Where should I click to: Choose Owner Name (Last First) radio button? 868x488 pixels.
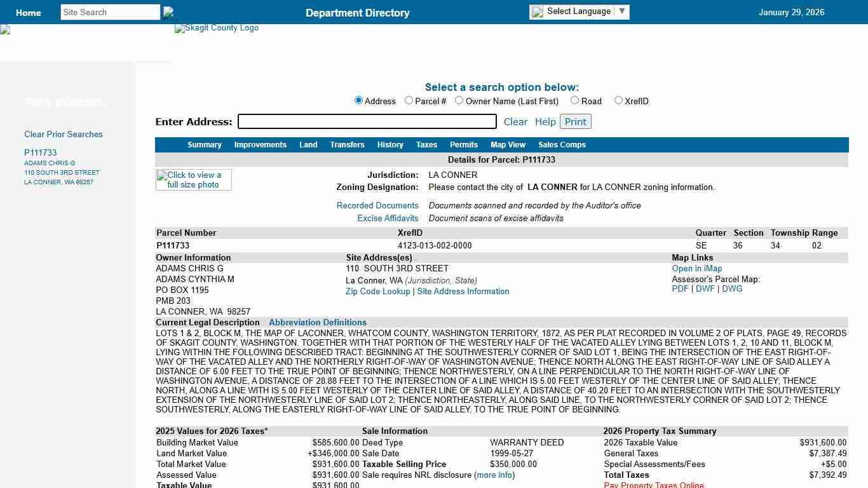[459, 100]
